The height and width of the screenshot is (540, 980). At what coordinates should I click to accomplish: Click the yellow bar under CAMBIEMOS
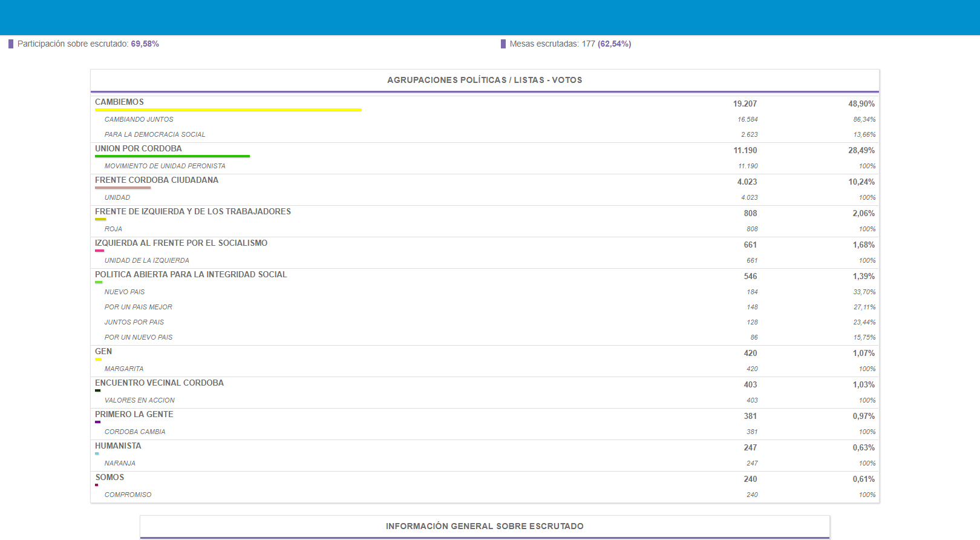228,110
